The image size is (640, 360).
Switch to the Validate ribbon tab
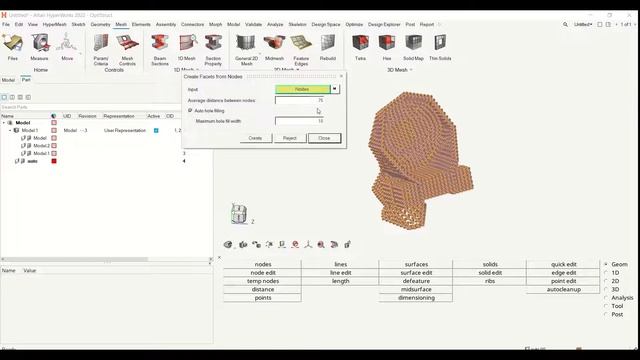click(x=253, y=24)
